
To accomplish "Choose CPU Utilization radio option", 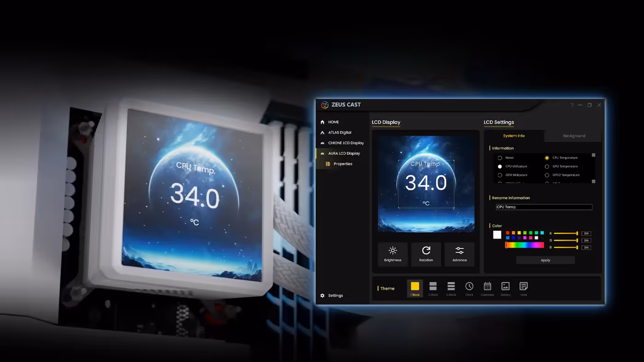I will point(500,166).
